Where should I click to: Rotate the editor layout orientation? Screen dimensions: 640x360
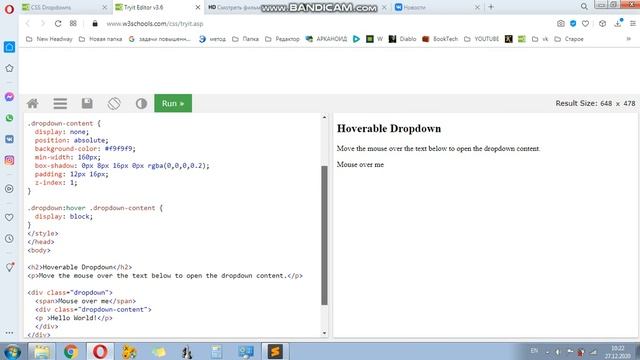click(114, 104)
